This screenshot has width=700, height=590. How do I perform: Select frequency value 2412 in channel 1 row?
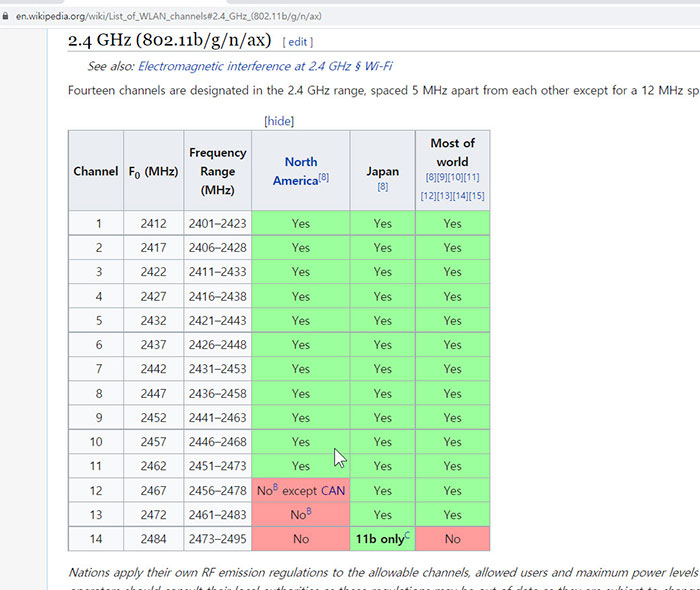[153, 223]
